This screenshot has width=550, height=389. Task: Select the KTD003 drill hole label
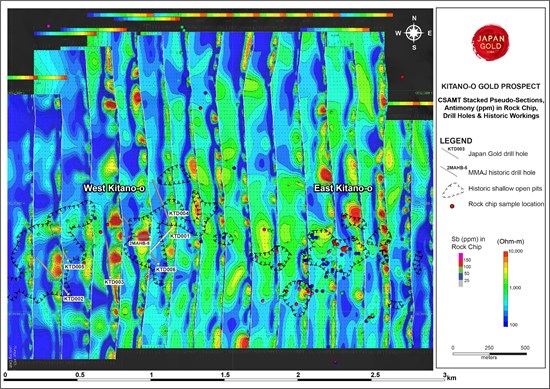(x=114, y=282)
